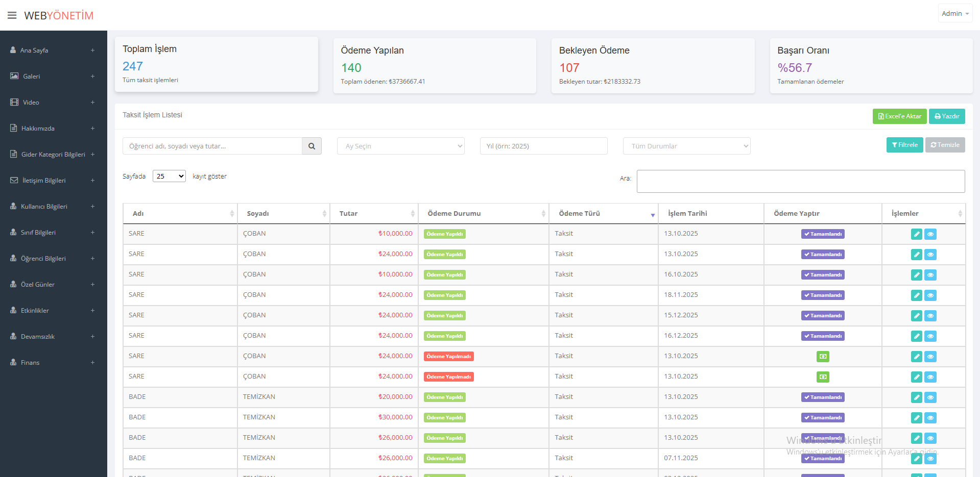
Task: Click payment icon in eighth row (Ödeme Yapılmadı)
Action: pyautogui.click(x=822, y=377)
